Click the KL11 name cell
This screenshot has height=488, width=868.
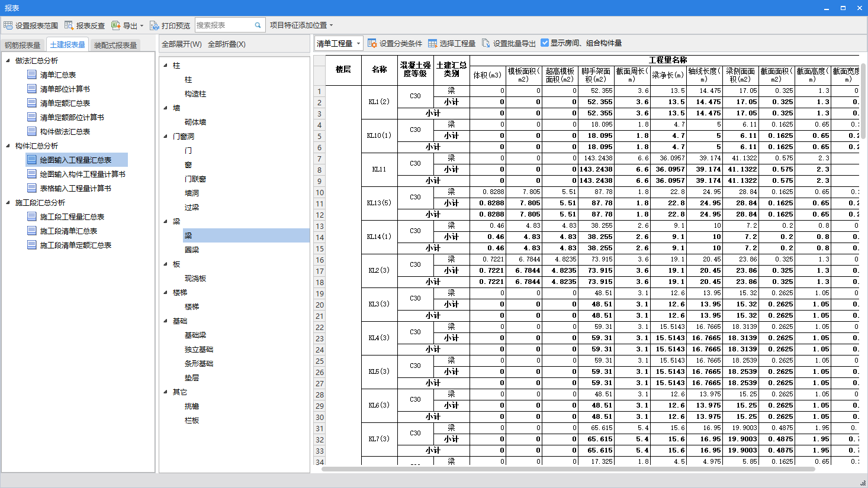pyautogui.click(x=379, y=169)
